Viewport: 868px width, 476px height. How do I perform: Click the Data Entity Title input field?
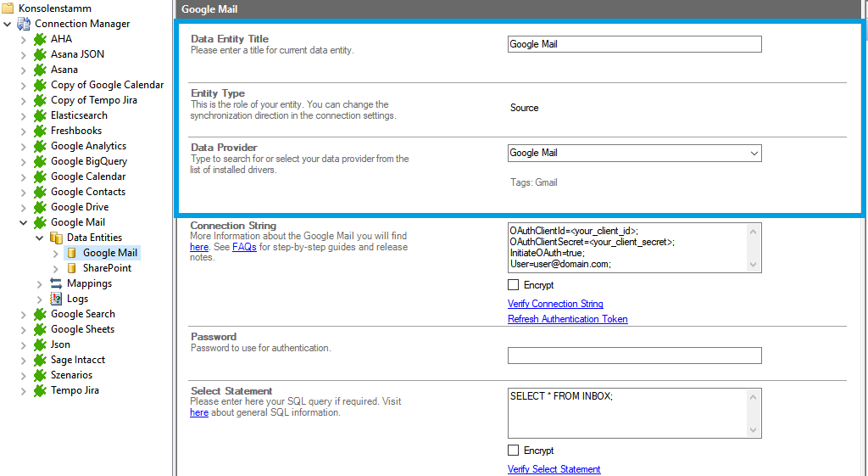(x=634, y=44)
